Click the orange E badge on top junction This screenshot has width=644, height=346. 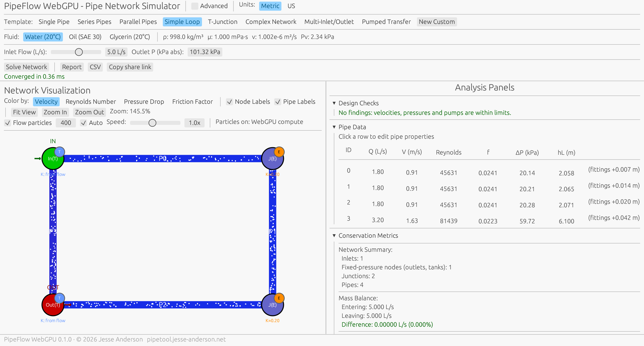[x=279, y=152]
